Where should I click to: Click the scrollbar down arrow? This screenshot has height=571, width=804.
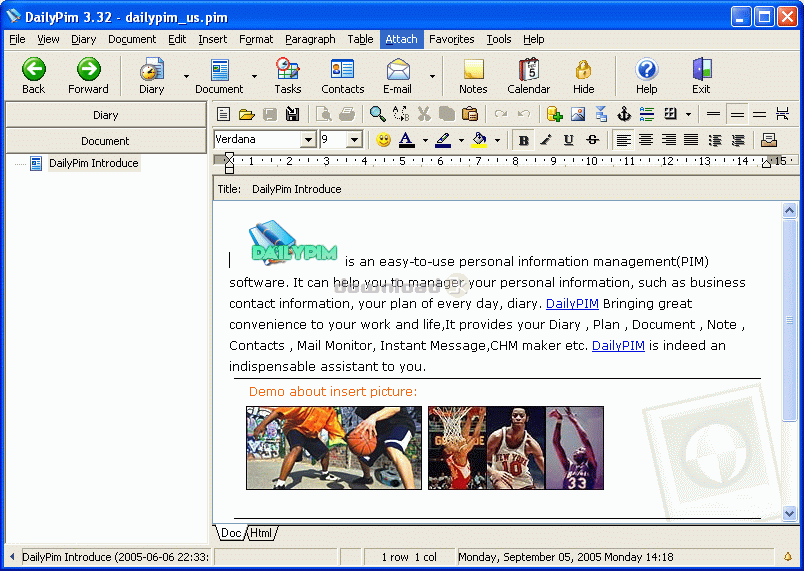[x=789, y=513]
